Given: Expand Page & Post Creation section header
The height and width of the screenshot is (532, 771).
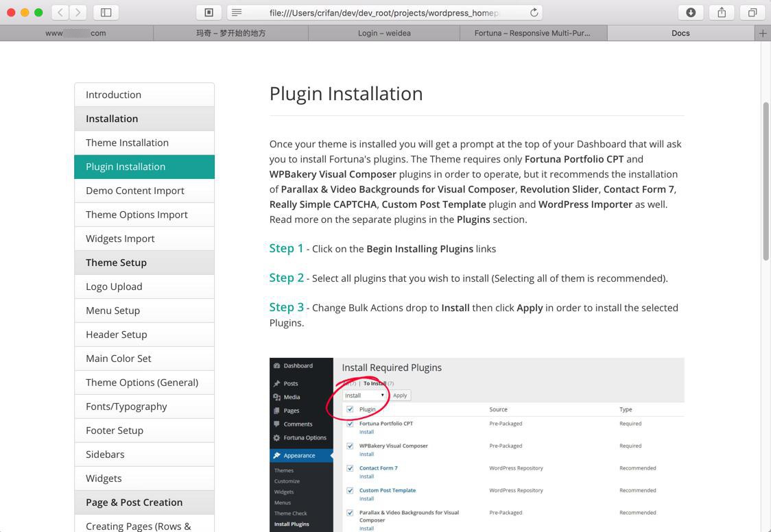Looking at the screenshot, I should [x=144, y=503].
